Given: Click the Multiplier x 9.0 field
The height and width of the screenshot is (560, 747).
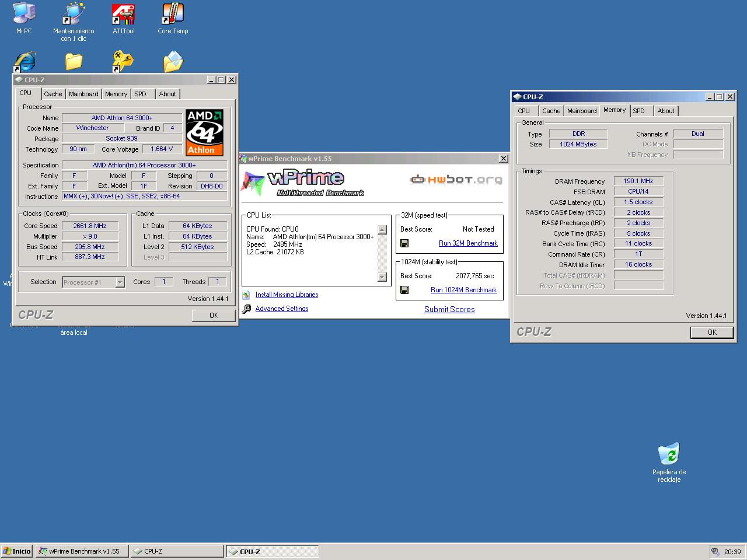Looking at the screenshot, I should point(90,236).
